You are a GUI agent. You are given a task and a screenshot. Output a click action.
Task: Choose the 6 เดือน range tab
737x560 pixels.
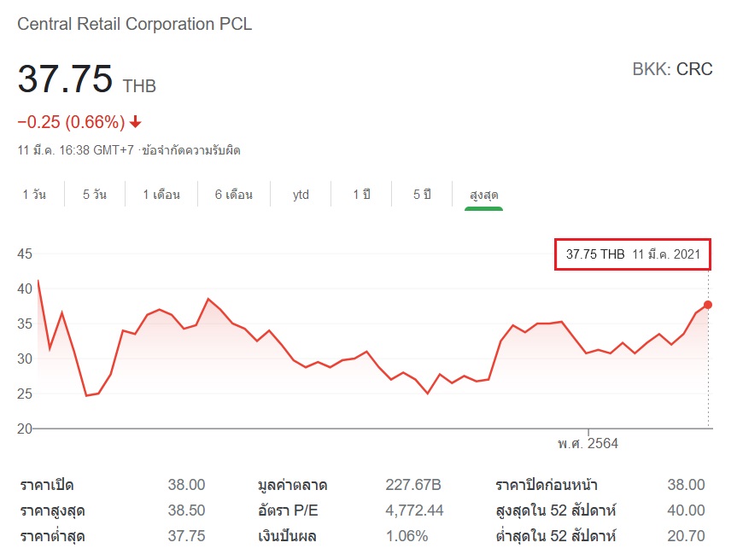(x=234, y=195)
